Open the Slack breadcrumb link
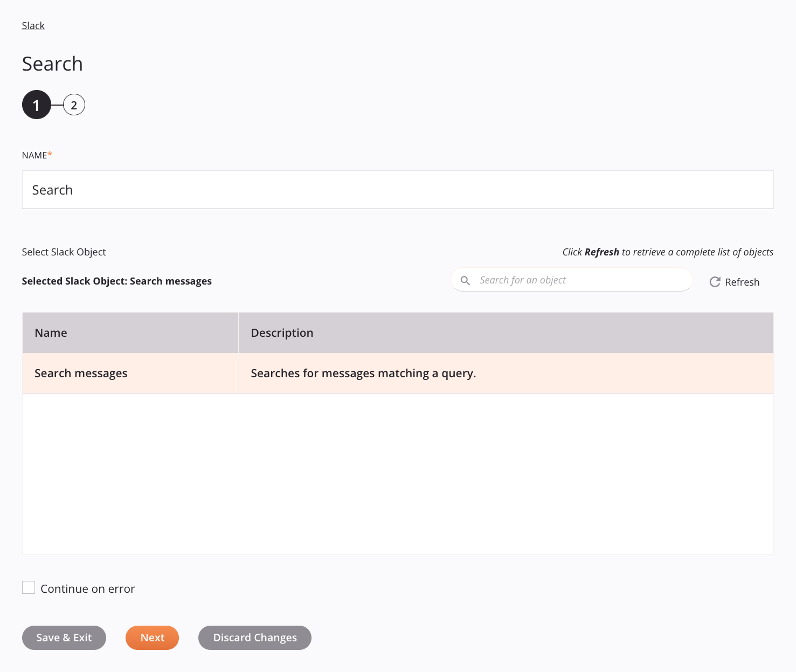The width and height of the screenshot is (796, 672). point(33,25)
